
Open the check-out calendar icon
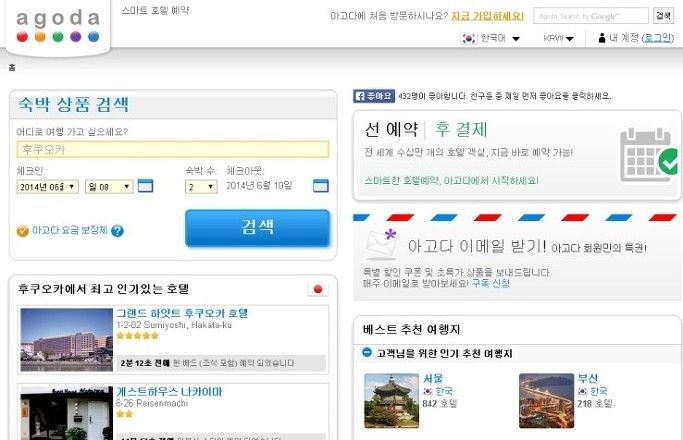coord(321,186)
